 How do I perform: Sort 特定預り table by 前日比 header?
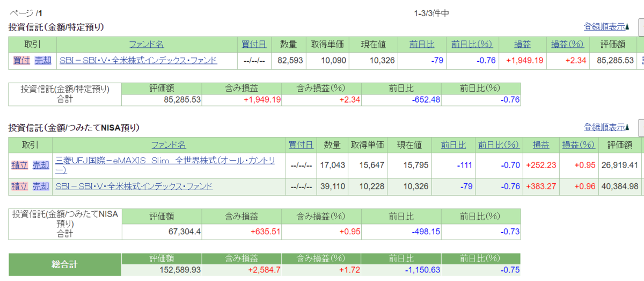click(x=422, y=45)
